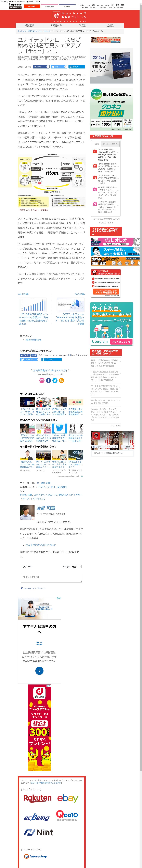
Task: Click the ebay sponsor logo
Action: pyautogui.click(x=67, y=798)
